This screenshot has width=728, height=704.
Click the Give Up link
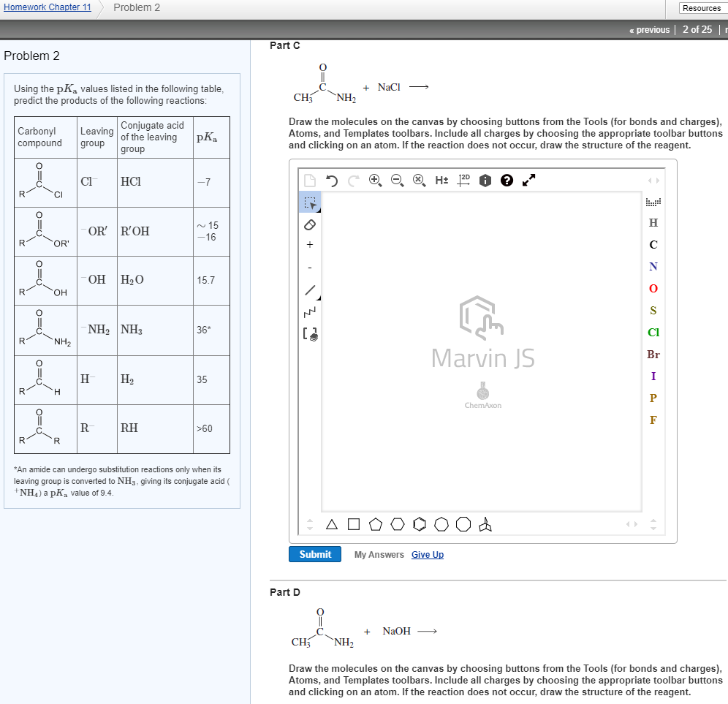[428, 554]
